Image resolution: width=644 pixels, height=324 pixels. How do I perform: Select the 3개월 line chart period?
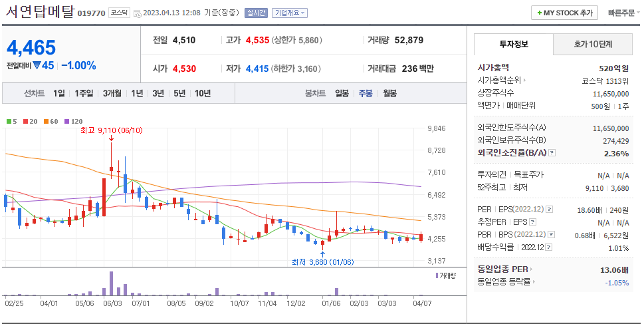(x=112, y=94)
